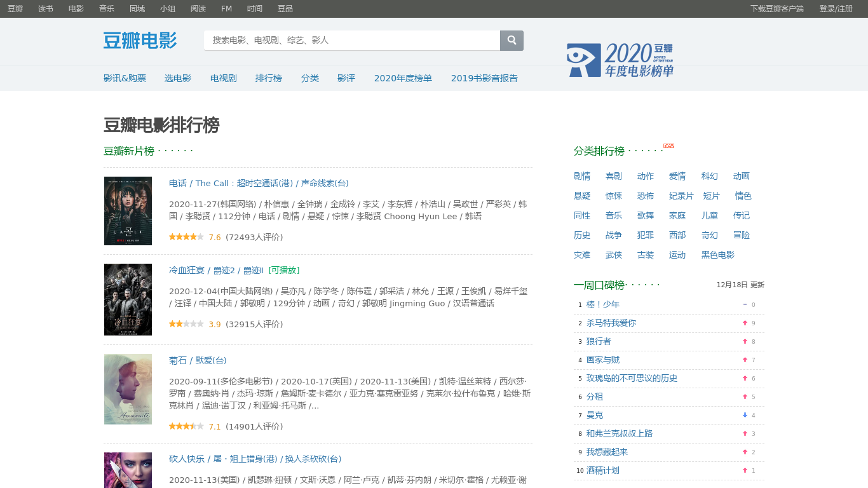Viewport: 868px width, 488px height.
Task: Open 和弗兰克叔叔上路 in weekly ranking
Action: click(620, 433)
